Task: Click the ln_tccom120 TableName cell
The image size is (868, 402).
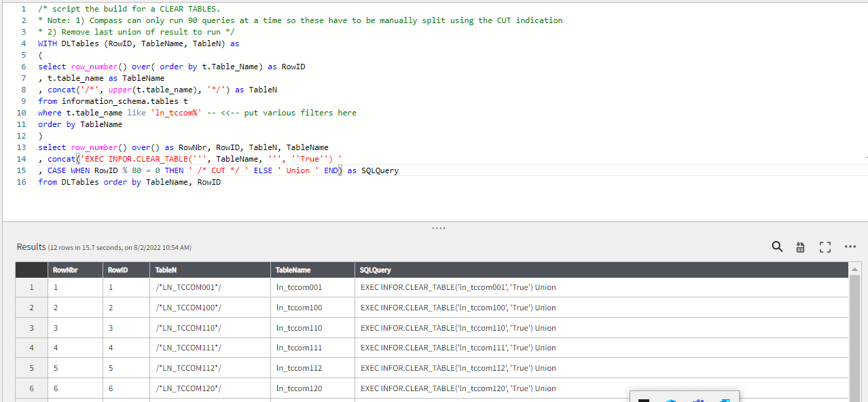Action: click(312, 388)
